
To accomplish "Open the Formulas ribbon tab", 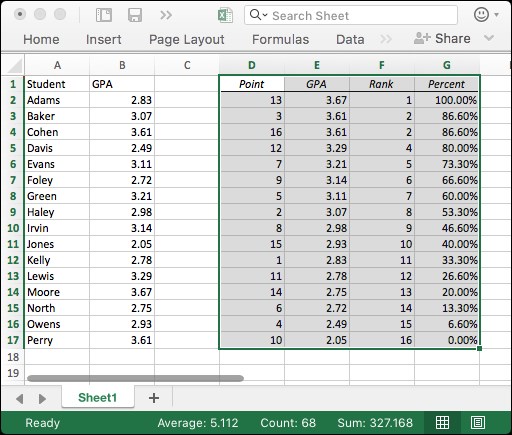I will click(x=280, y=39).
